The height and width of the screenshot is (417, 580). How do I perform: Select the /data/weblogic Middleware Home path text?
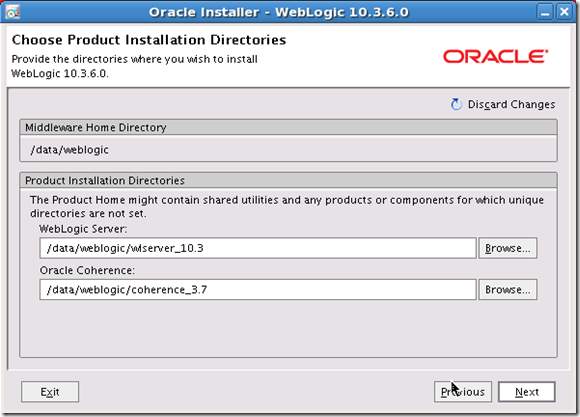click(x=70, y=149)
